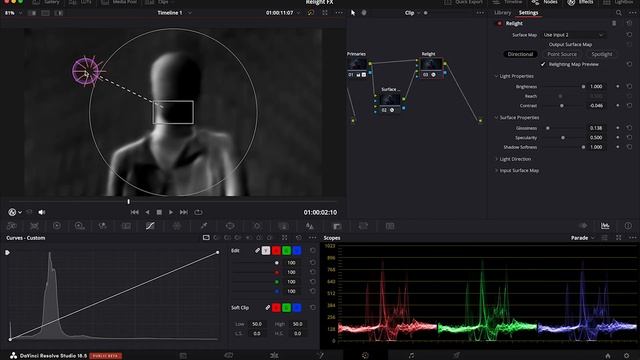Screen dimensions: 640x360
Task: Jump to the first frame
Action: (x=134, y=212)
